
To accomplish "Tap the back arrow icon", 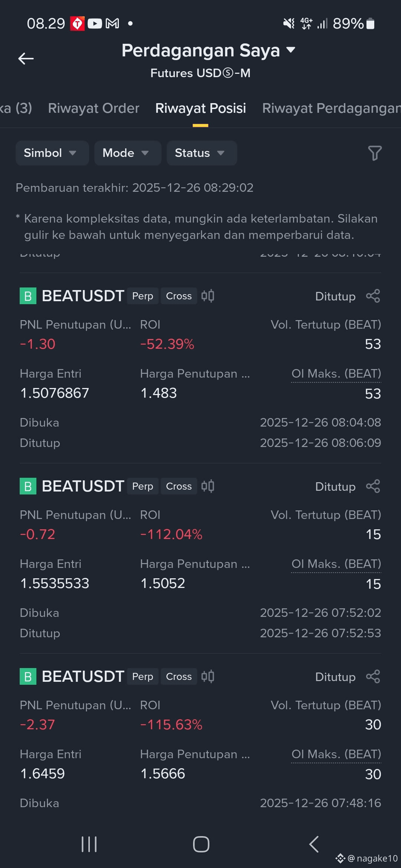I will [x=26, y=59].
